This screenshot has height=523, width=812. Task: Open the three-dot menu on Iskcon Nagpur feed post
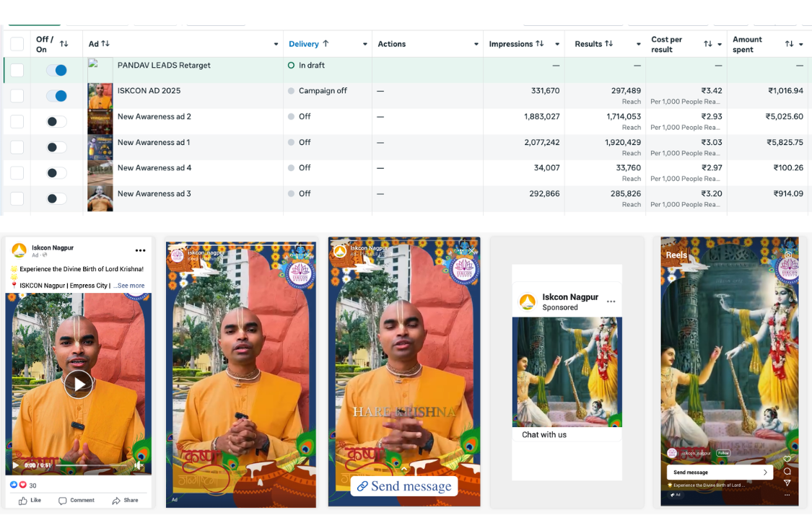[140, 251]
